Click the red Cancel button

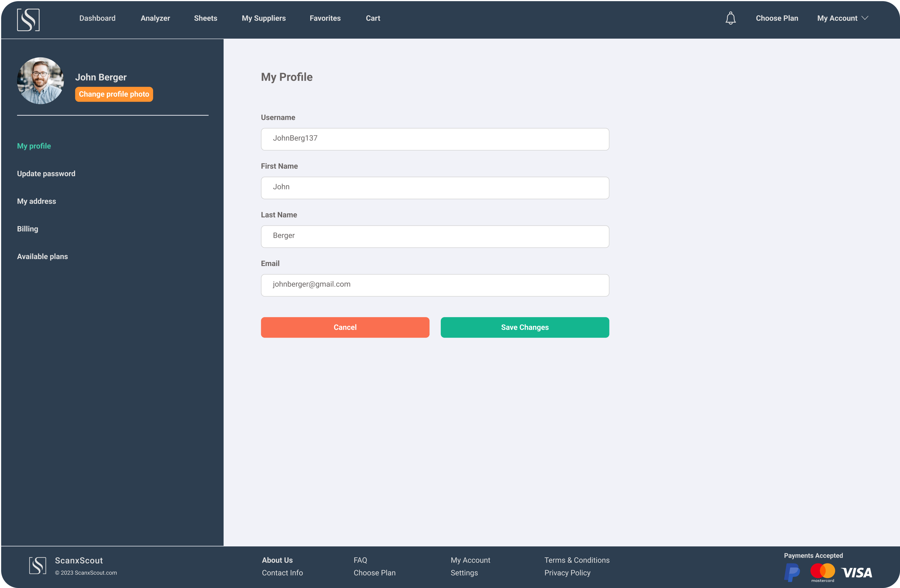345,327
